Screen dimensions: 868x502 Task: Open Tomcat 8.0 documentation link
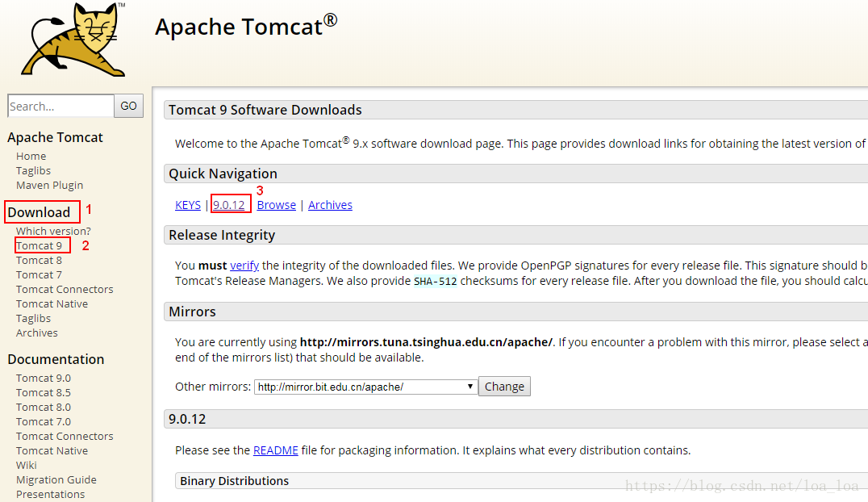(44, 407)
